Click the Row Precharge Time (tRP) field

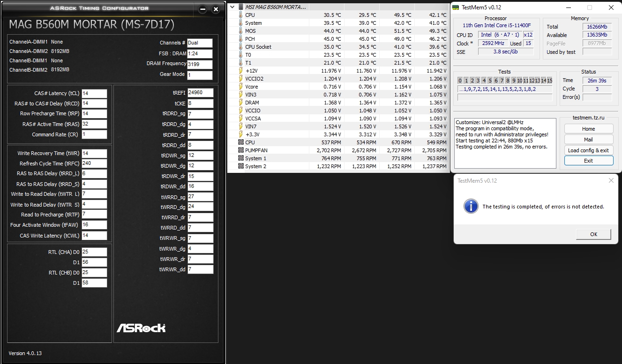pos(94,114)
